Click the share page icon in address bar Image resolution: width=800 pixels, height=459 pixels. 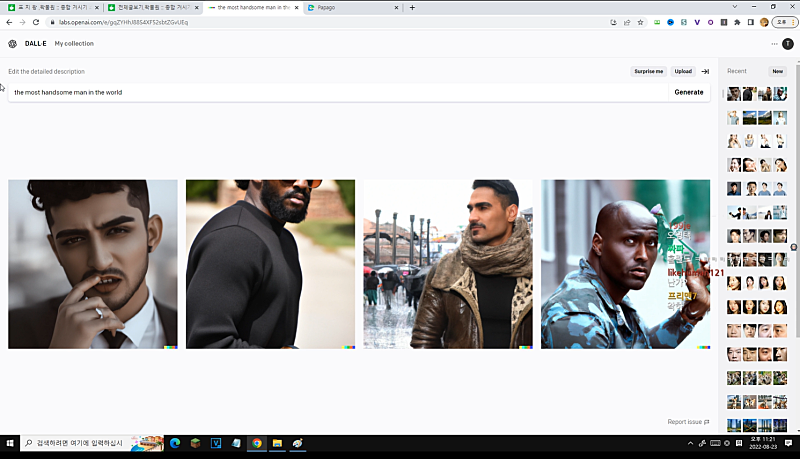[x=626, y=22]
